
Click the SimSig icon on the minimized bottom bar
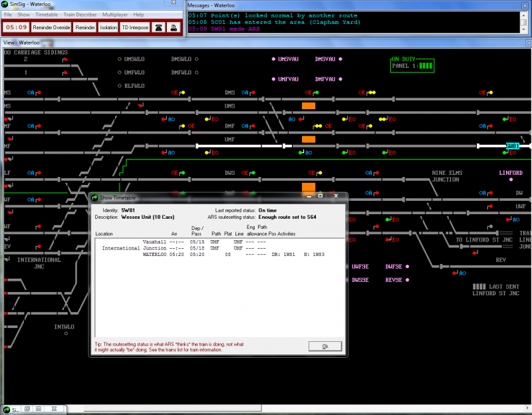tap(7, 410)
